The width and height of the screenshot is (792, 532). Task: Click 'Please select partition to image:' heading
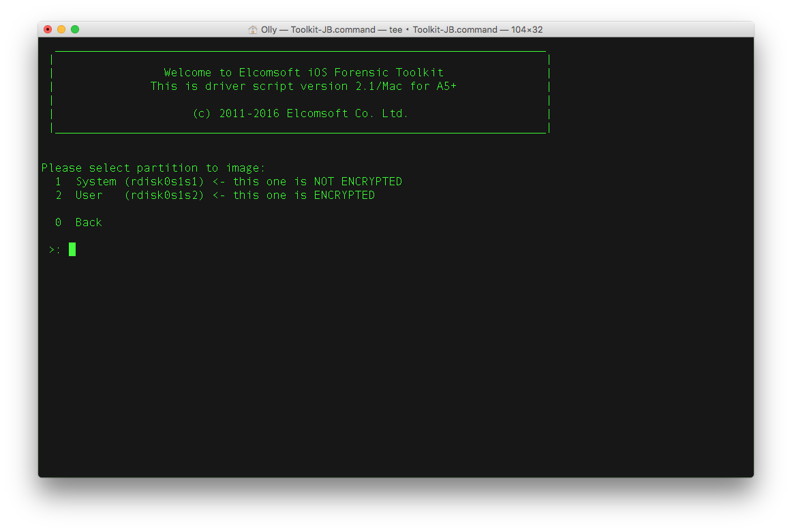[153, 168]
